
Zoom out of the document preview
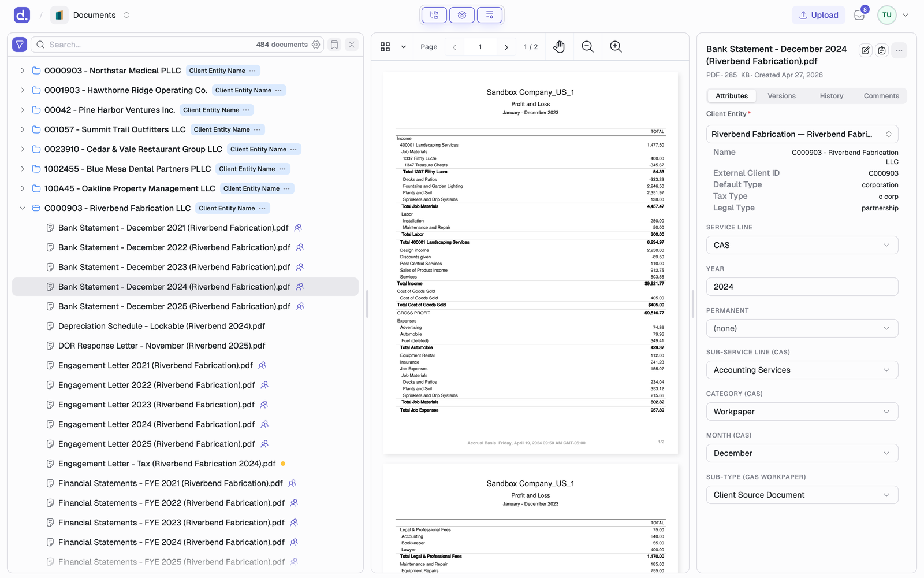pos(588,47)
